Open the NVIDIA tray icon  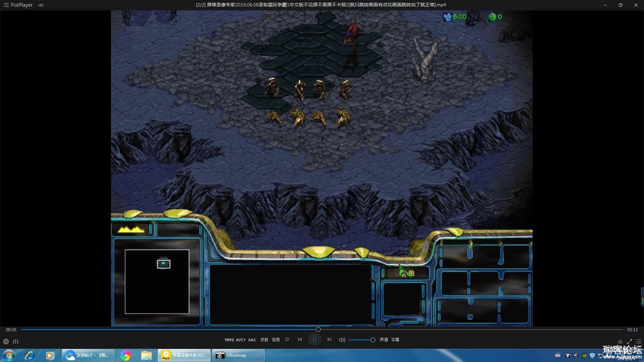[x=584, y=355]
